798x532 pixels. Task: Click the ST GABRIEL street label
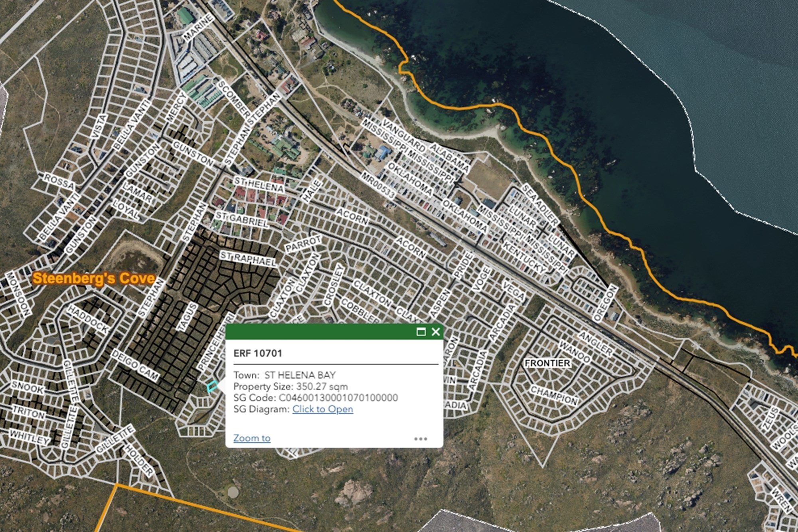[x=242, y=220]
